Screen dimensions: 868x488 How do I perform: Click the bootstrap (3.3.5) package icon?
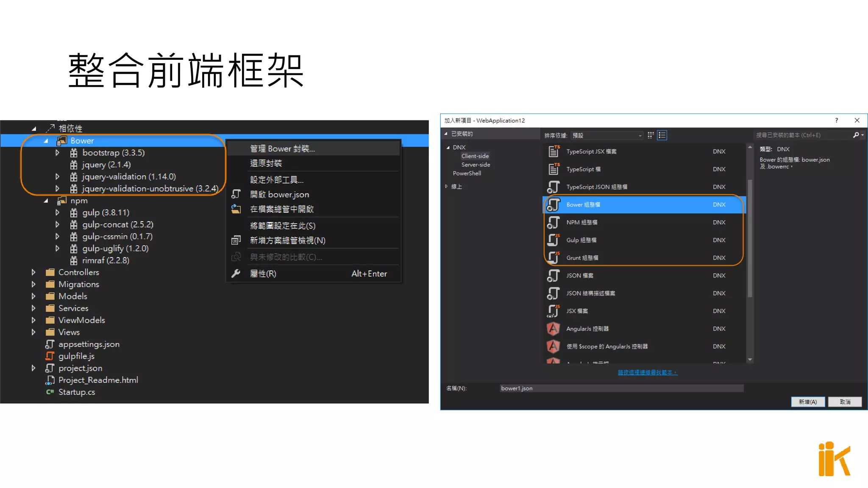(x=74, y=152)
